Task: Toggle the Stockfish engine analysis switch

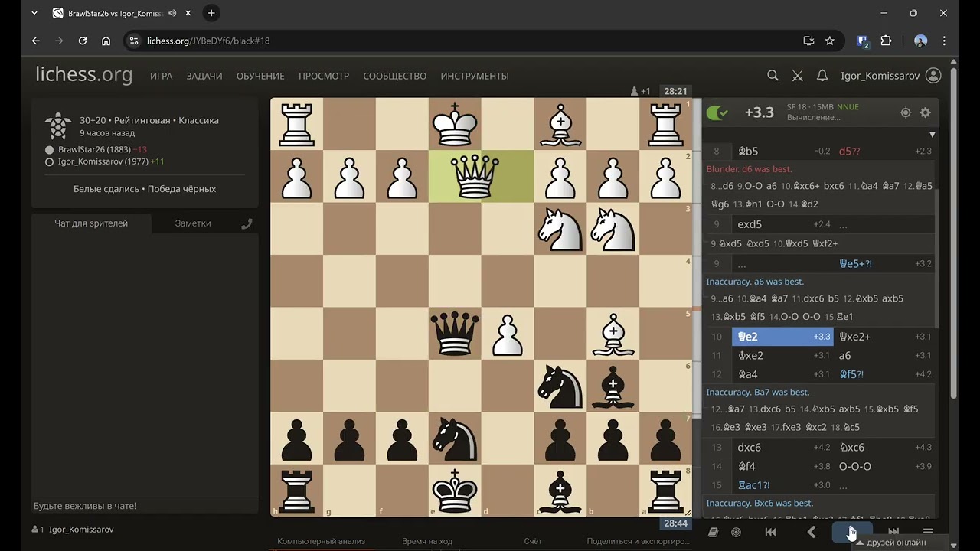Action: point(717,112)
